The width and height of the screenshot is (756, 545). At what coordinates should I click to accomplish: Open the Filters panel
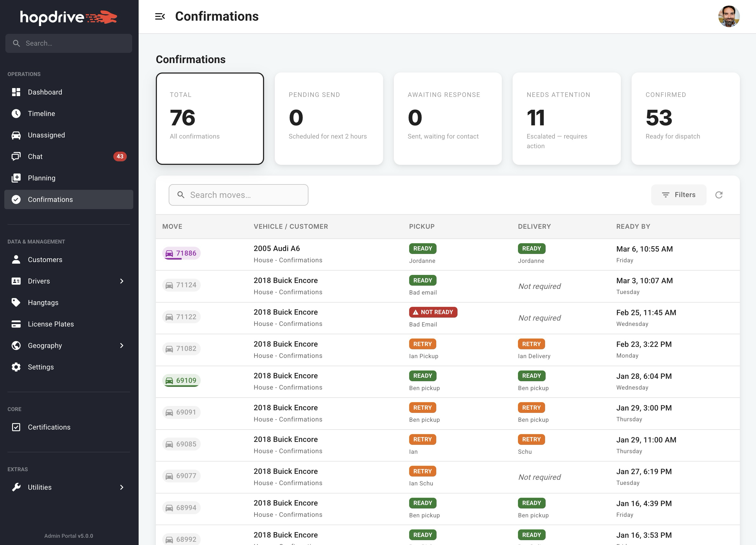[678, 195]
